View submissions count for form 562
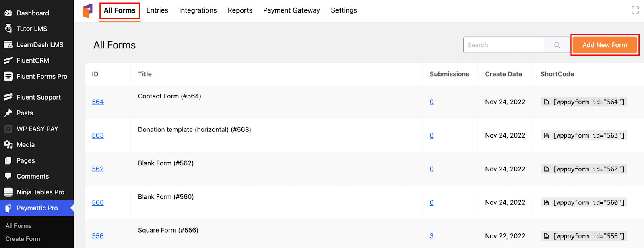Image resolution: width=644 pixels, height=248 pixels. coord(431,169)
